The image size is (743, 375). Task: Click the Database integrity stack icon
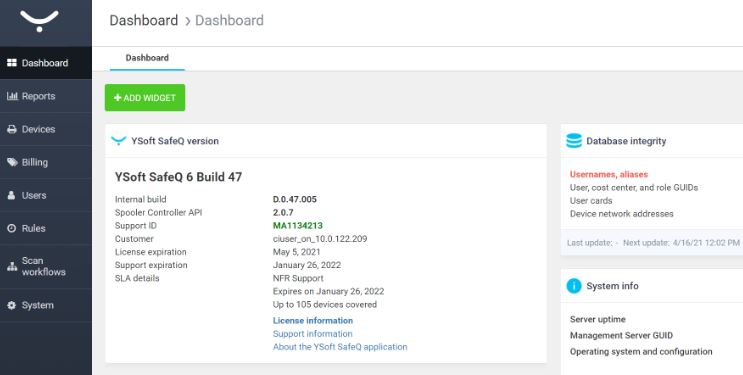click(574, 141)
